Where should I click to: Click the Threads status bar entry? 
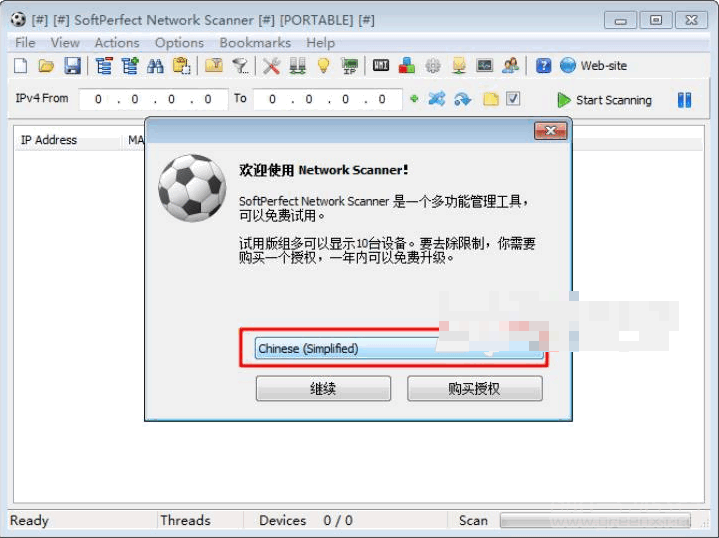click(x=185, y=521)
